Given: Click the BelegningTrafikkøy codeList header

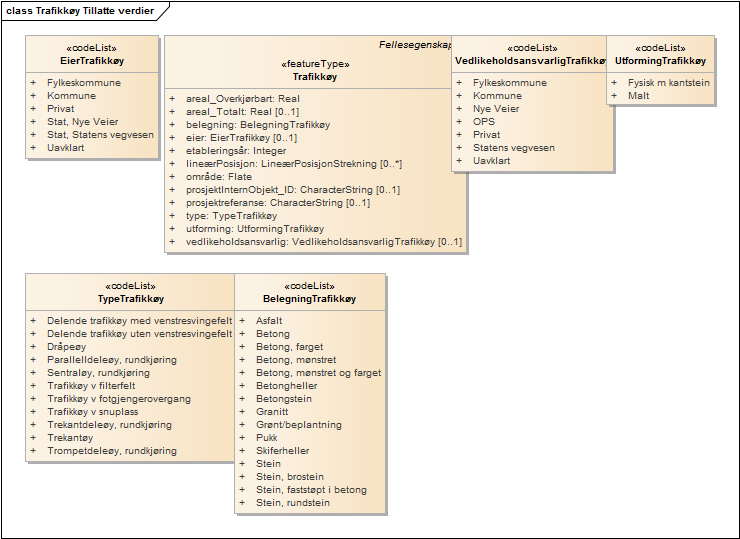Looking at the screenshot, I should pyautogui.click(x=310, y=298).
